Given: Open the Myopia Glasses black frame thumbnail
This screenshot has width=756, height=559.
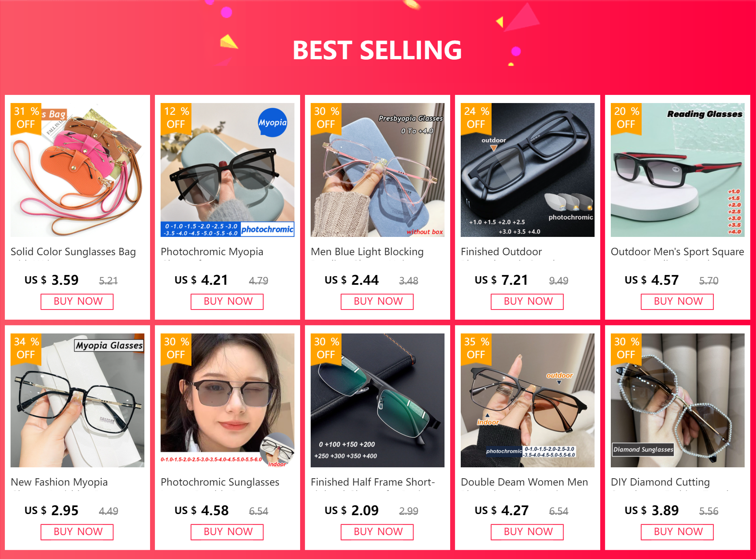Looking at the screenshot, I should click(77, 400).
